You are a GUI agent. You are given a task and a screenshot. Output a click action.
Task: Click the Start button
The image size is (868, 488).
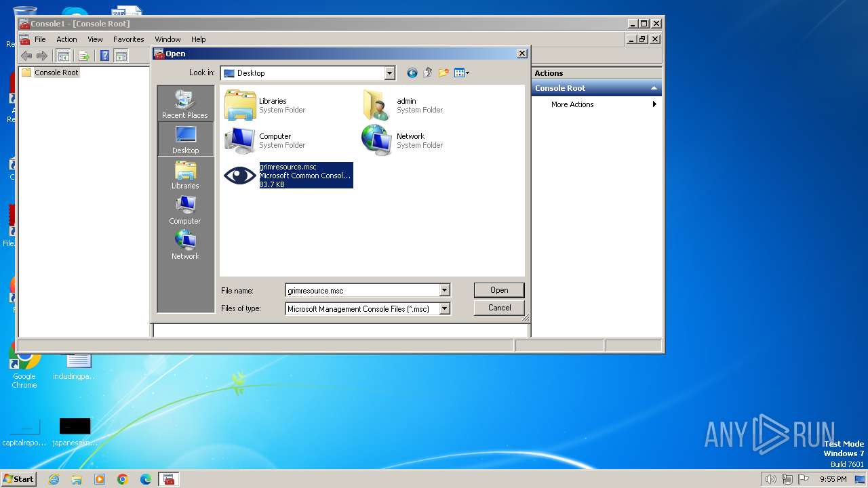(19, 479)
